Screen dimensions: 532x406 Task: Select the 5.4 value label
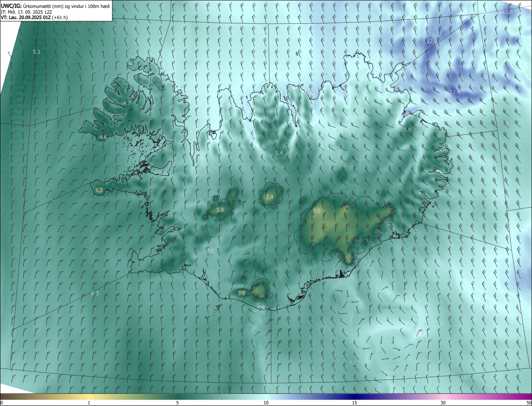279,153
